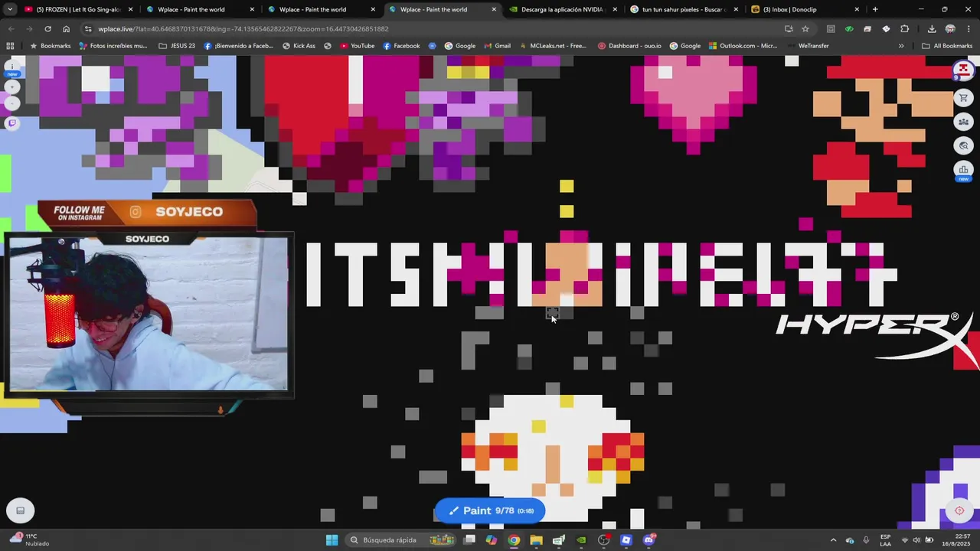Image resolution: width=980 pixels, height=551 pixels.
Task: Click the map search explore icon
Action: click(963, 145)
